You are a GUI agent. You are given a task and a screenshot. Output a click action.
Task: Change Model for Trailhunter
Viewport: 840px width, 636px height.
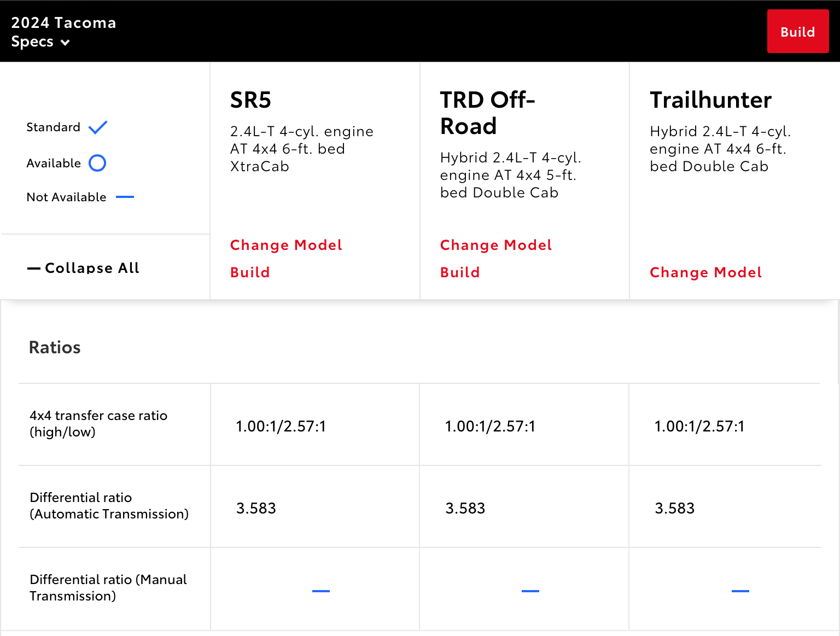coord(706,272)
